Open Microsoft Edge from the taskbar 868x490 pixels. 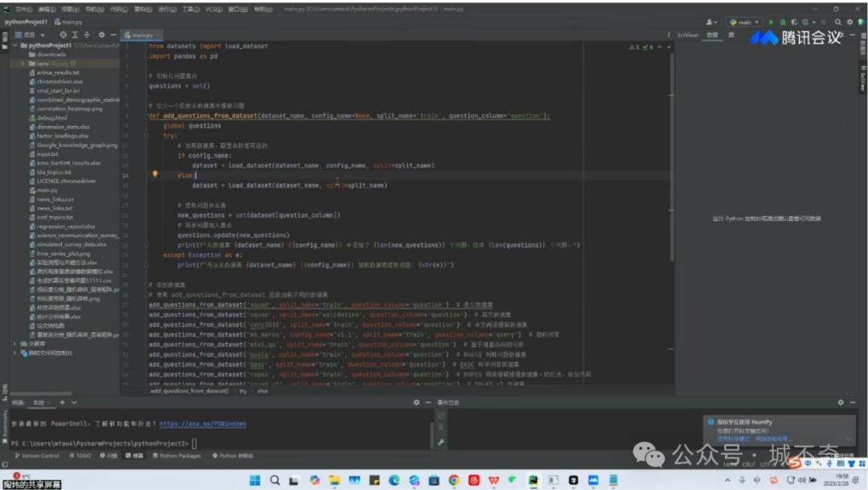[x=394, y=480]
